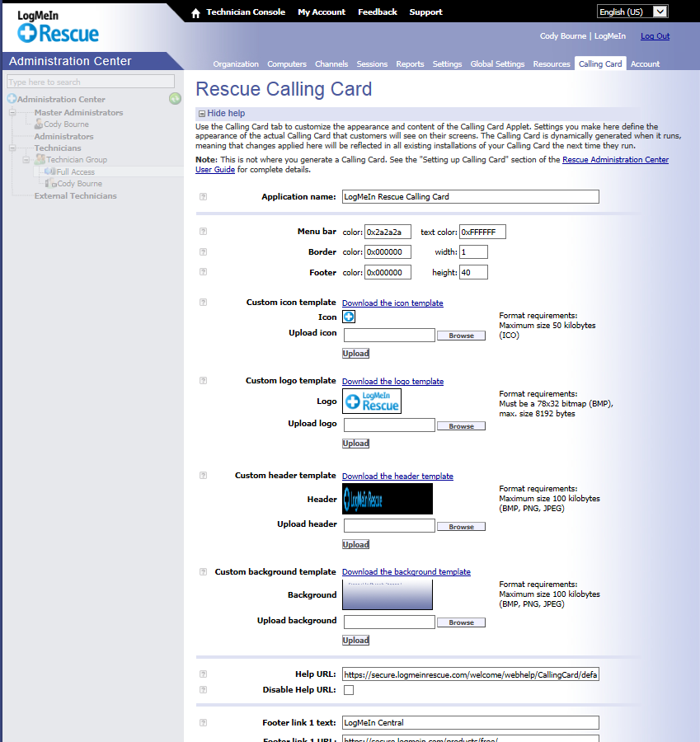Image resolution: width=700 pixels, height=742 pixels.
Task: Switch to the Resources tab
Action: (552, 63)
